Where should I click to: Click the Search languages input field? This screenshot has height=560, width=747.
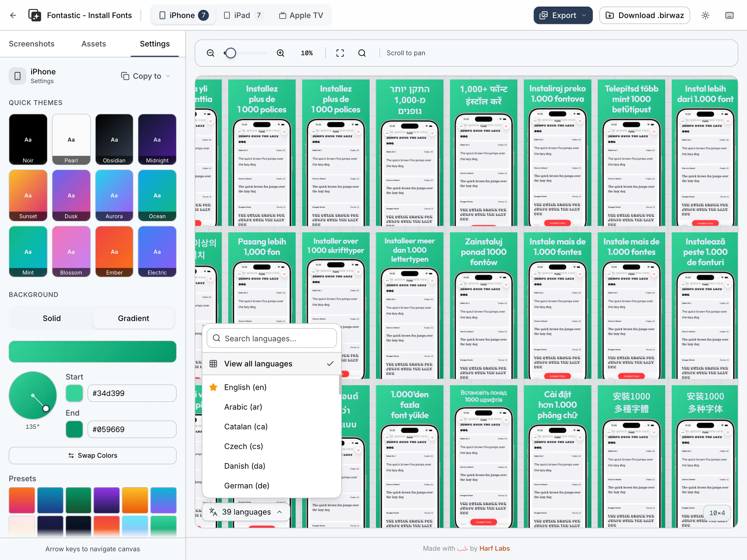tap(271, 338)
